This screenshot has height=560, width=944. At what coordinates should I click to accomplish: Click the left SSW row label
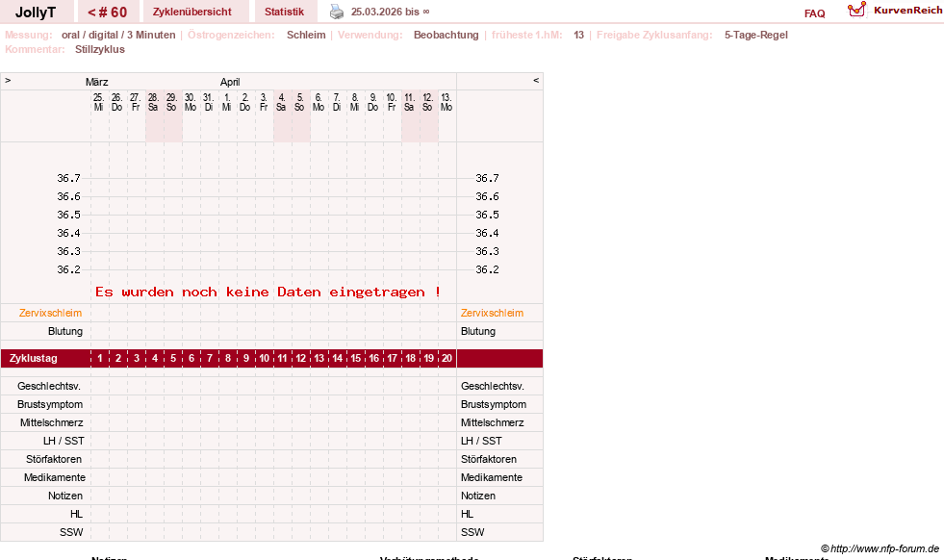(71, 532)
